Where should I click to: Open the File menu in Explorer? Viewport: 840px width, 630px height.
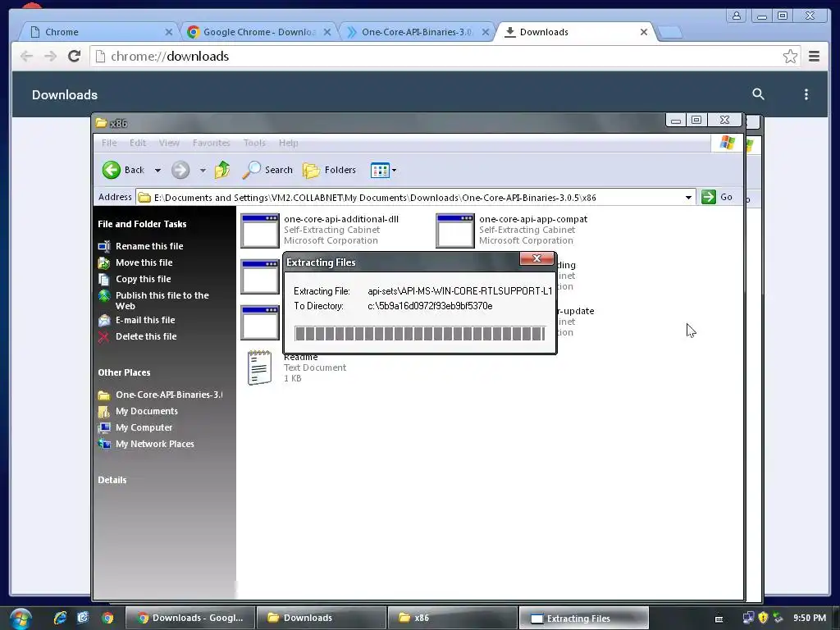point(109,143)
